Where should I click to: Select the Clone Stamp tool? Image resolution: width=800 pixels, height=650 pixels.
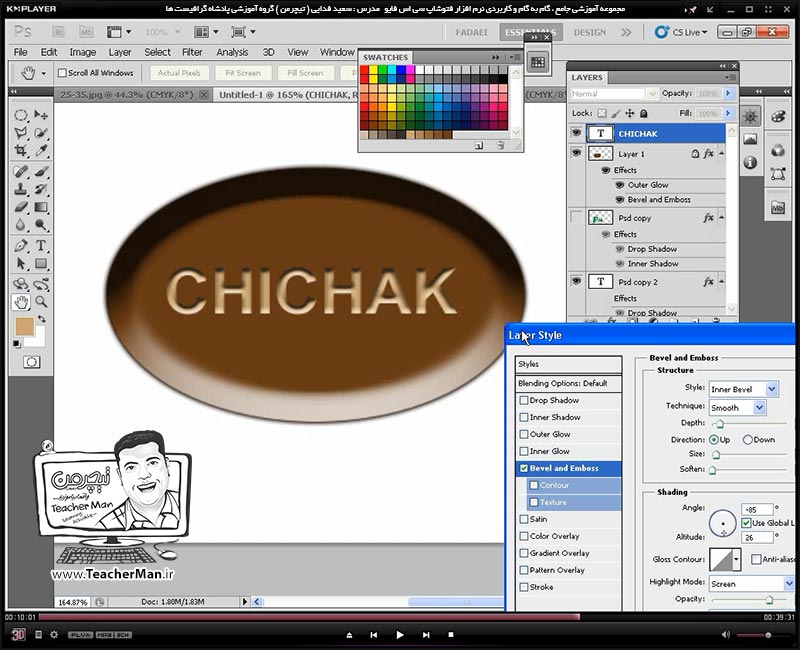pyautogui.click(x=20, y=189)
